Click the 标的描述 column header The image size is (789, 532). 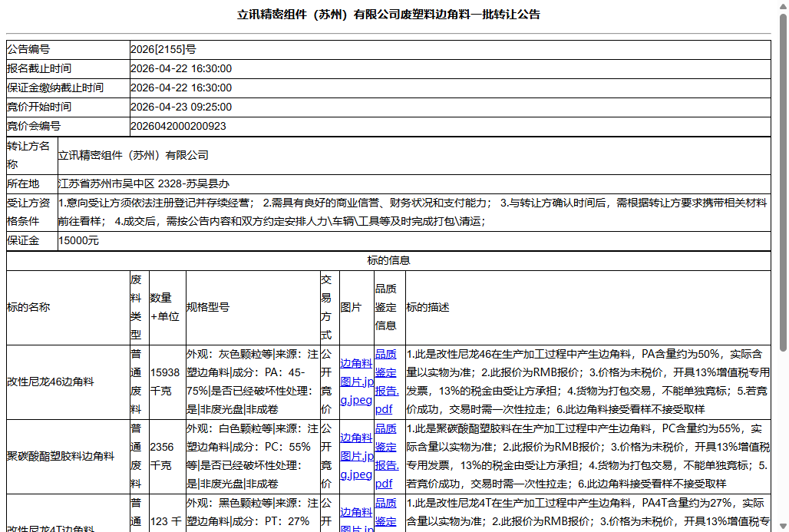click(x=588, y=308)
